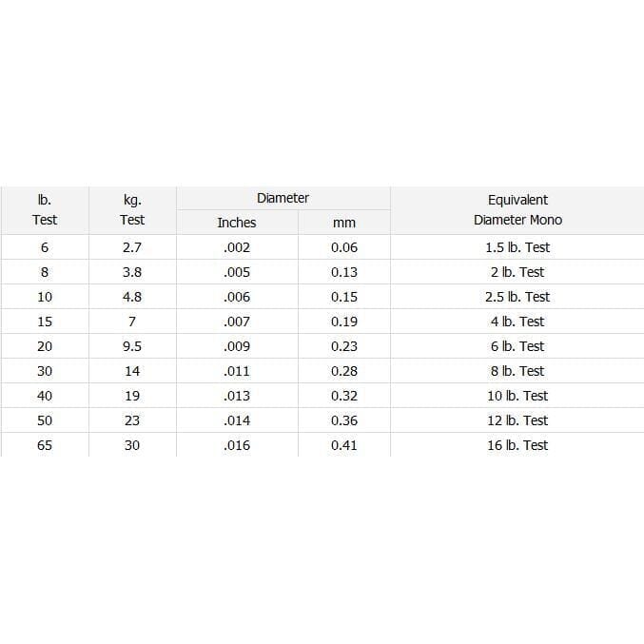Click the '23' kg value
The height and width of the screenshot is (644, 644).
pos(132,420)
